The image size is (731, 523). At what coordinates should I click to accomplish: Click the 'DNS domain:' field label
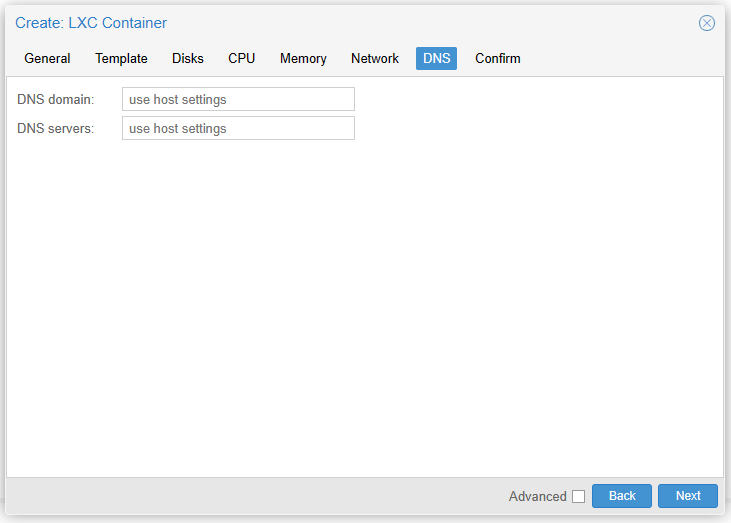[x=55, y=99]
